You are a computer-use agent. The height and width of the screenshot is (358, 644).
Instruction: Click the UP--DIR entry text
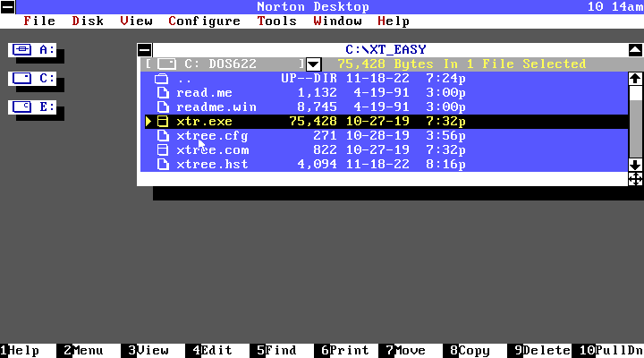pos(309,79)
